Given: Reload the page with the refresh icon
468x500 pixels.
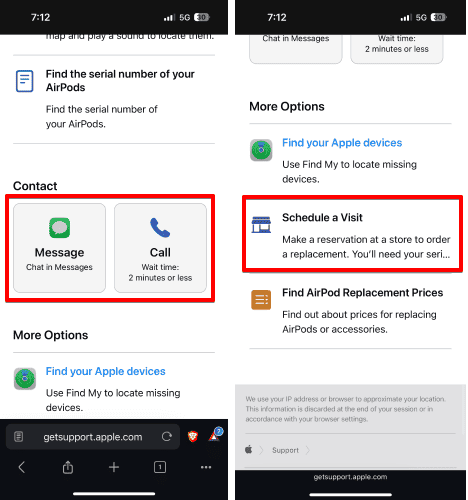Looking at the screenshot, I should [167, 437].
